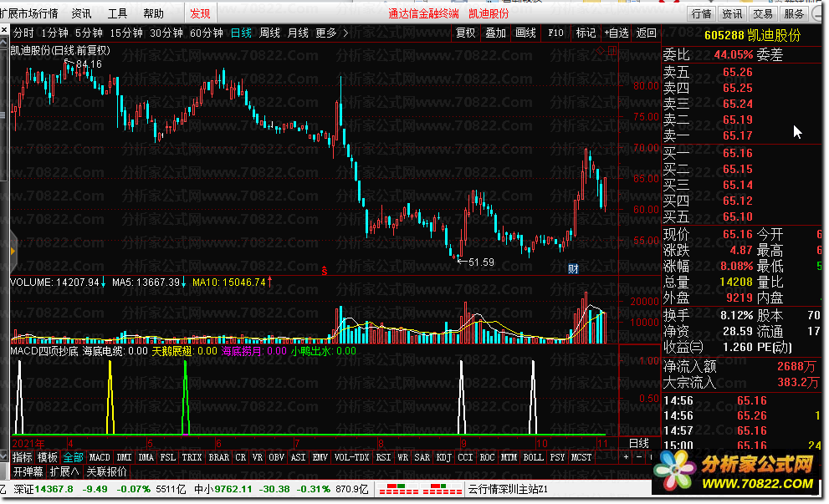829x504 pixels.
Task: Click the red diamond icon above chart
Action: coord(600,51)
